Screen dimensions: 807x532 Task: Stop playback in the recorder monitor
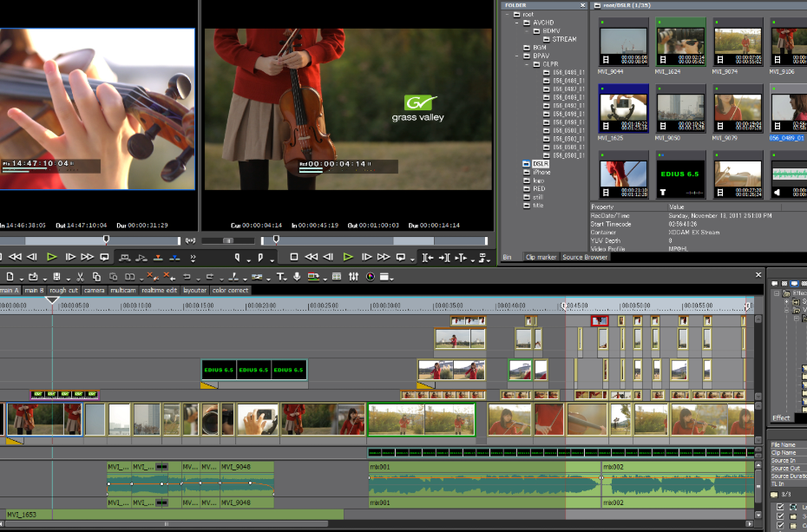[x=294, y=257]
